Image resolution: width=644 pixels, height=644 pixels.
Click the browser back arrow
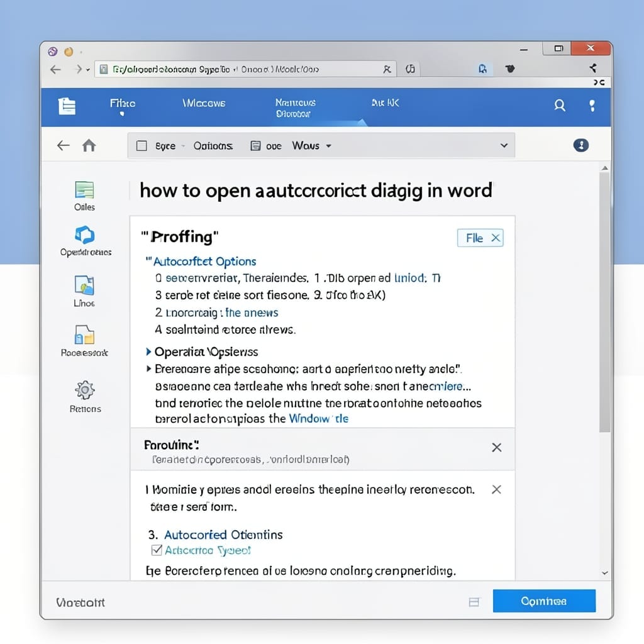coord(55,69)
